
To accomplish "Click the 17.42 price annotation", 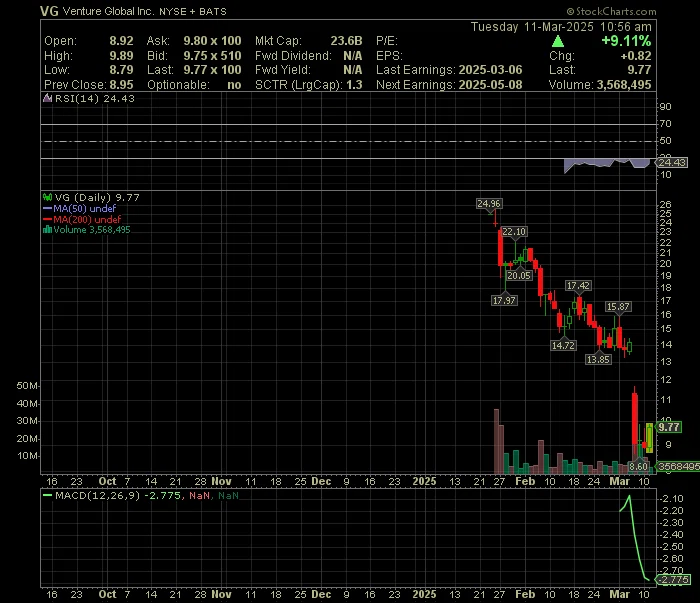I will pyautogui.click(x=578, y=286).
